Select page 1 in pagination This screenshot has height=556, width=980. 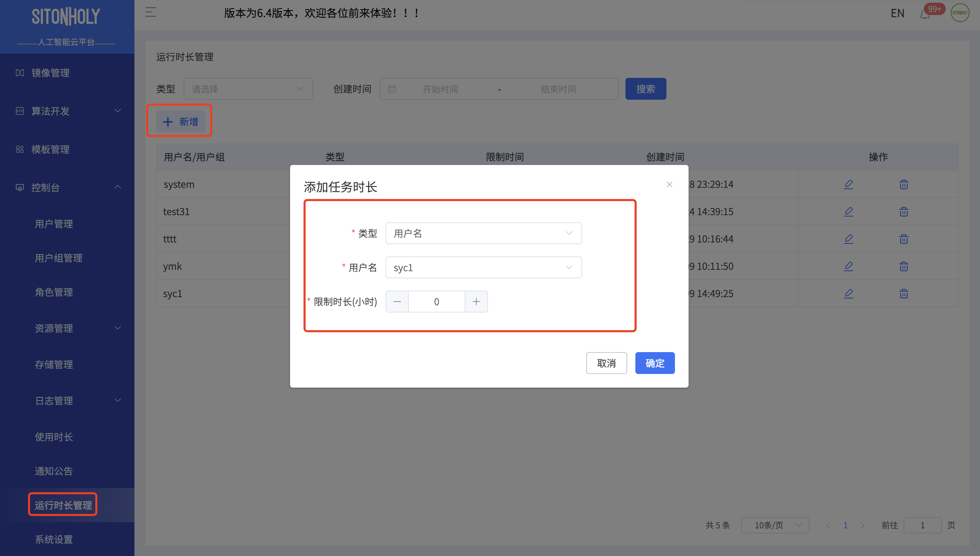pos(845,526)
